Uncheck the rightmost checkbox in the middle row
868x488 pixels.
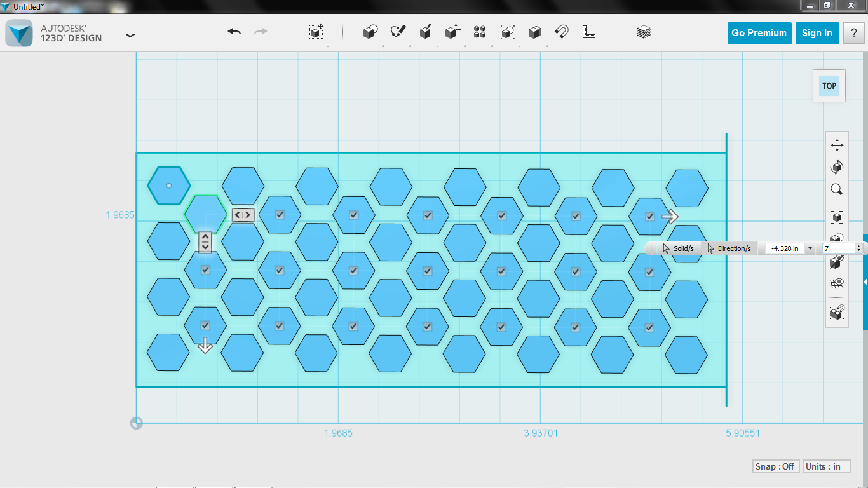[x=649, y=272]
